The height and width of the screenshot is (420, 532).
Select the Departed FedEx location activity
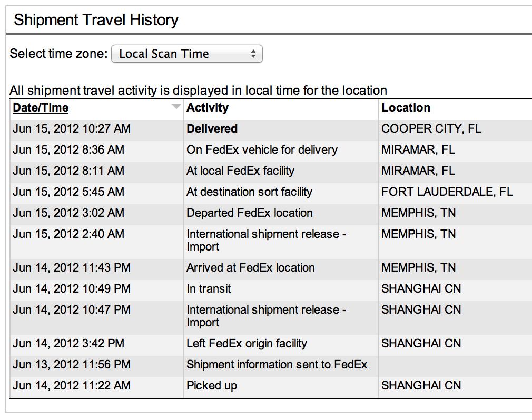click(x=249, y=213)
